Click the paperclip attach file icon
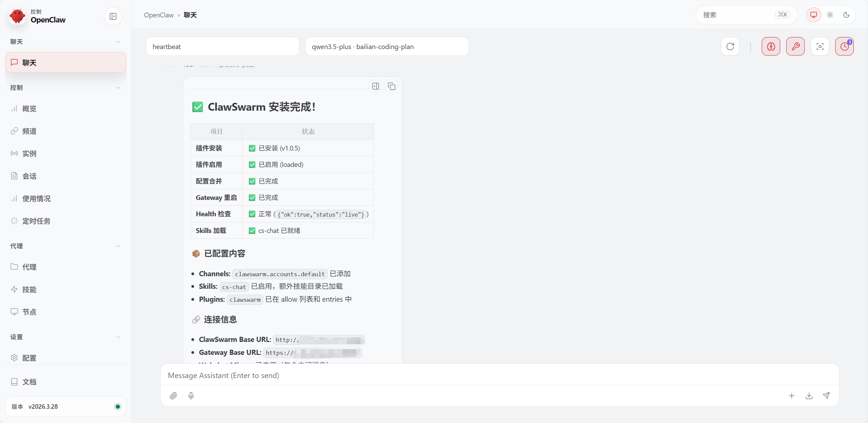 [173, 395]
